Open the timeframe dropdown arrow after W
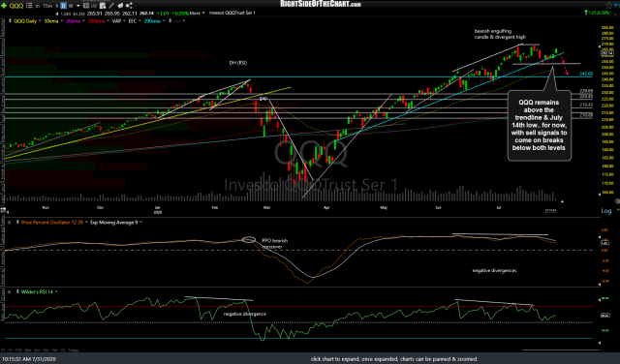This screenshot has height=364, width=620. (77, 6)
